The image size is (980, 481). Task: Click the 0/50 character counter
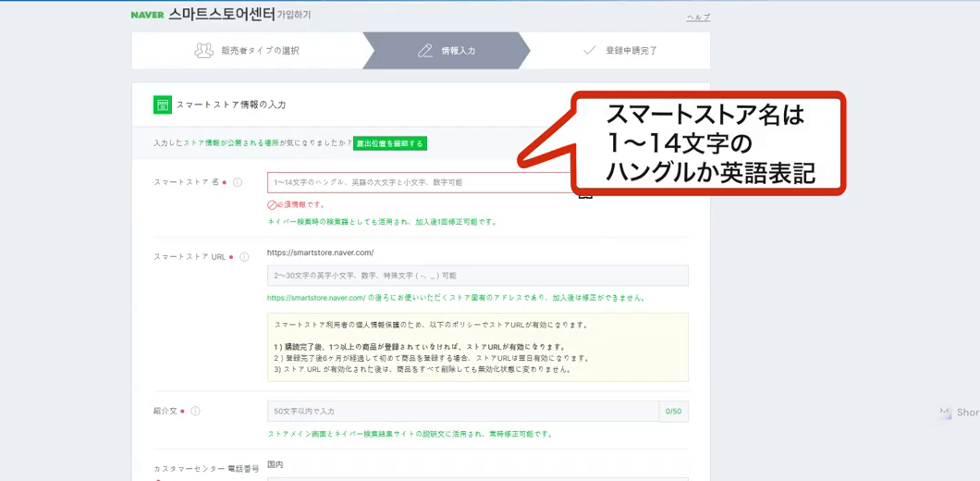click(x=674, y=412)
